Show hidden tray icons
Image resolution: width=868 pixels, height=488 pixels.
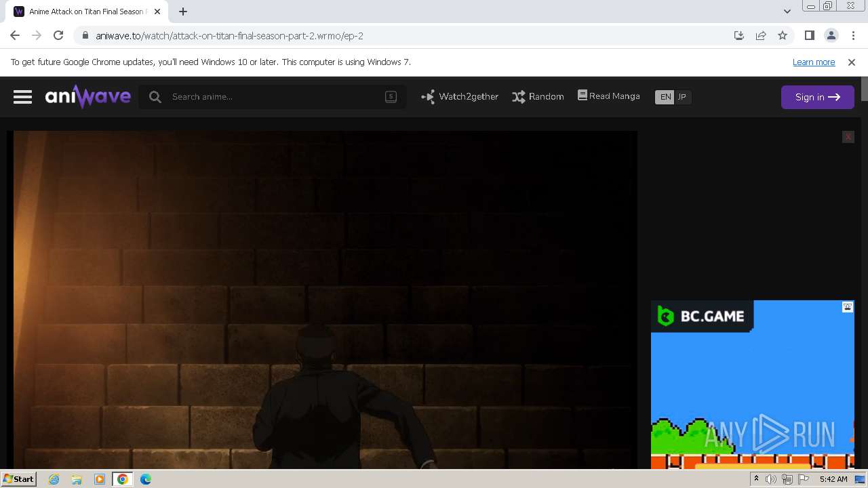pos(756,479)
